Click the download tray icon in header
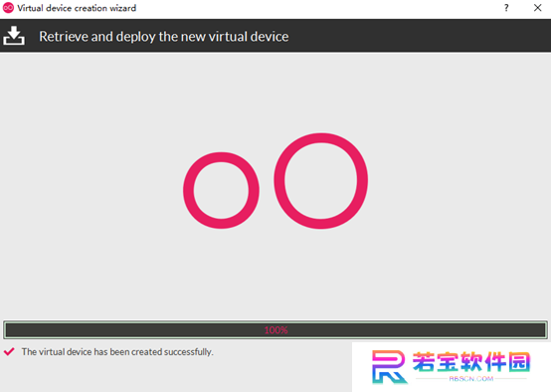This screenshot has height=392, width=551. click(14, 36)
